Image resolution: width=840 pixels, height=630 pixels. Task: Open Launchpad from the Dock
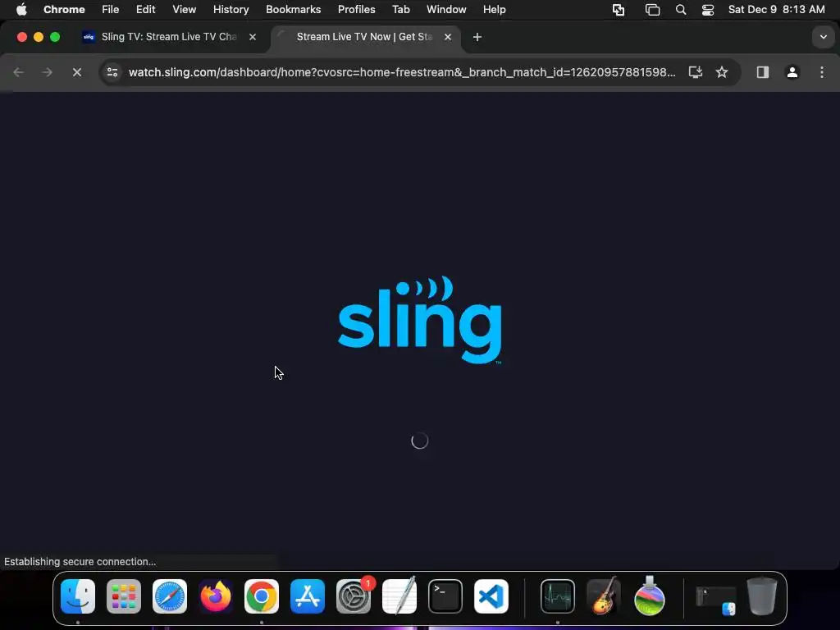point(124,596)
